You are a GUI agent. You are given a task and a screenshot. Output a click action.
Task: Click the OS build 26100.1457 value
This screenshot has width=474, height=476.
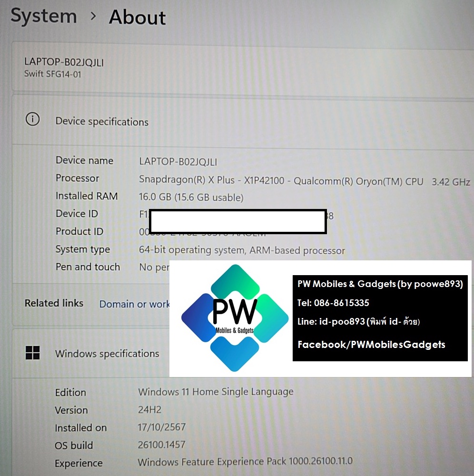[x=161, y=445]
